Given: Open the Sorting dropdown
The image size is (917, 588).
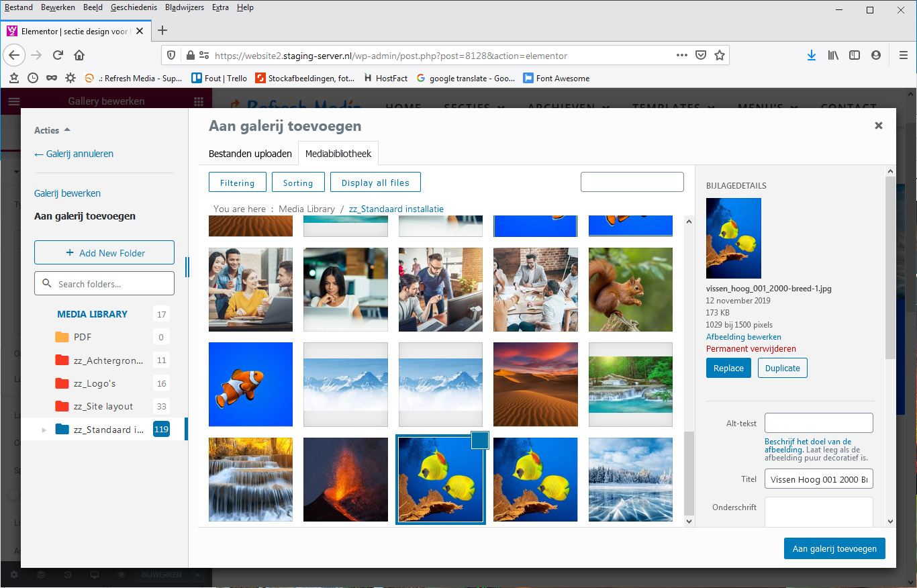Looking at the screenshot, I should [x=298, y=183].
